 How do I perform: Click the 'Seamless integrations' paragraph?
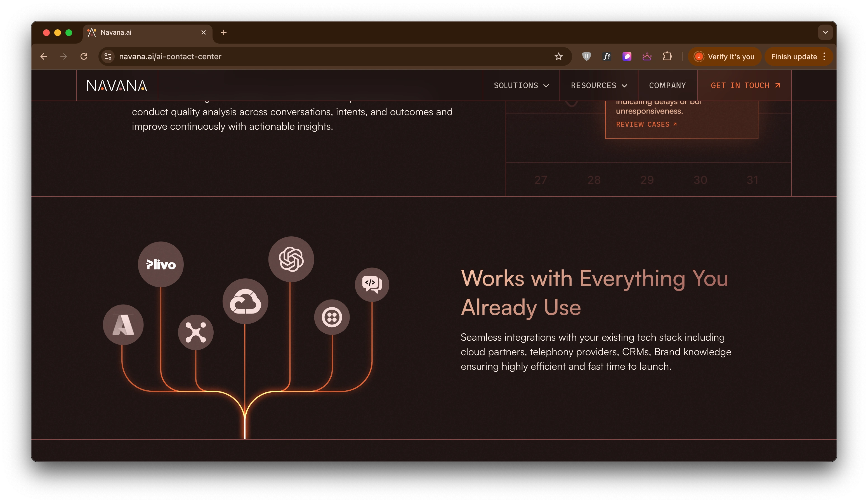[596, 352]
